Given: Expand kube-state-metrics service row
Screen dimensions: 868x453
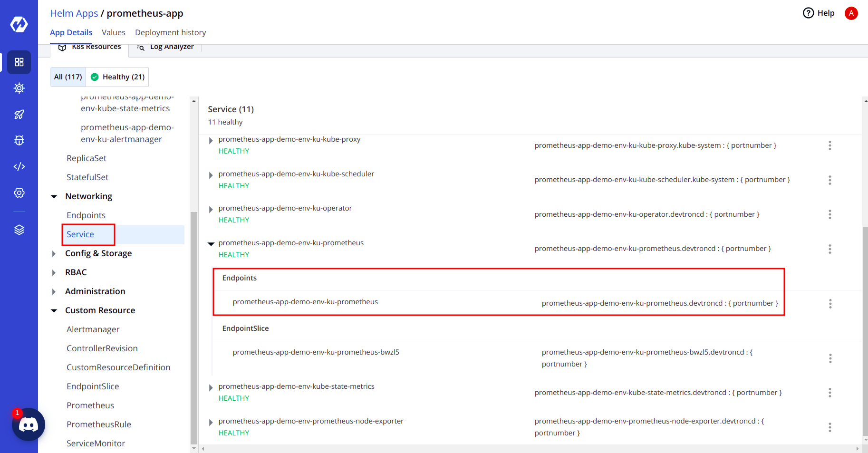Looking at the screenshot, I should 211,388.
